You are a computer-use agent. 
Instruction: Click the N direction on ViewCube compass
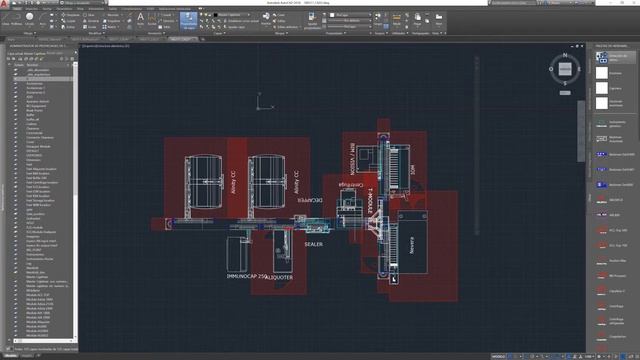pyautogui.click(x=565, y=55)
